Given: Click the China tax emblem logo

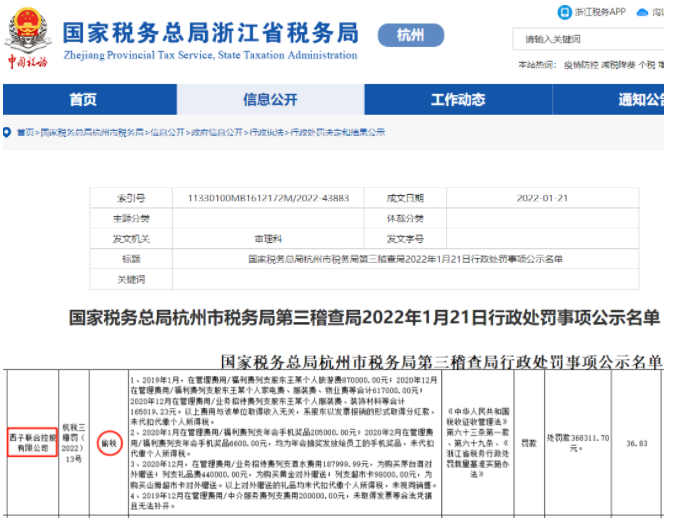Looking at the screenshot, I should pyautogui.click(x=28, y=38).
